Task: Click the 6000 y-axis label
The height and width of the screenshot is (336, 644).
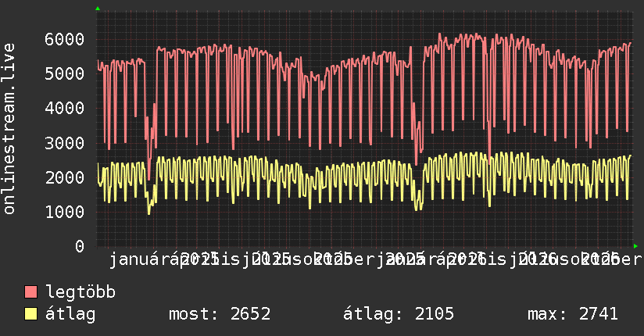Action: 65,40
